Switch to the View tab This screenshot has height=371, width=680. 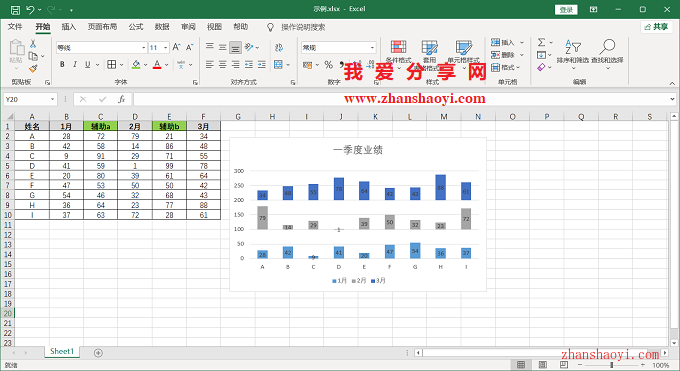[214, 27]
